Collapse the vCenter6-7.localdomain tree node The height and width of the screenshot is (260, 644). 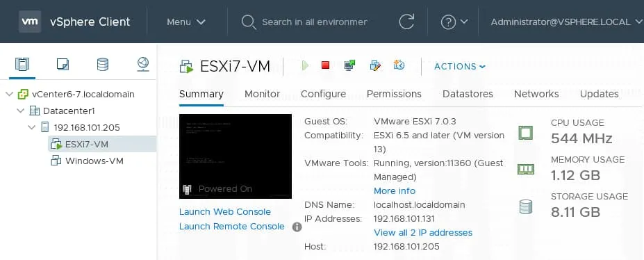9,95
